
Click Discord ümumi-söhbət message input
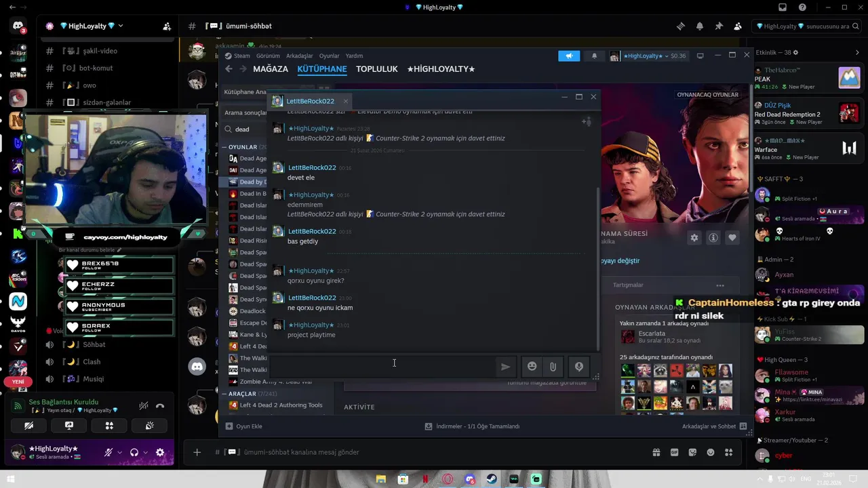(434, 452)
